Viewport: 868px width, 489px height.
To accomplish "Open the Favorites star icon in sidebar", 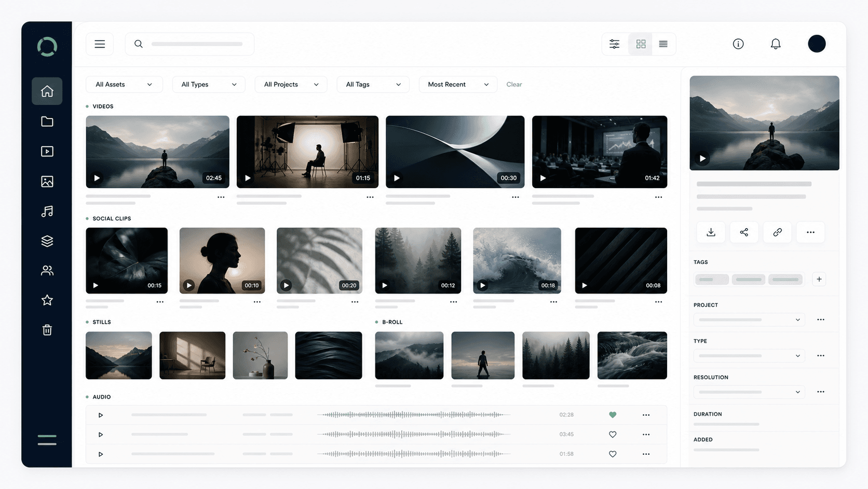I will point(47,300).
